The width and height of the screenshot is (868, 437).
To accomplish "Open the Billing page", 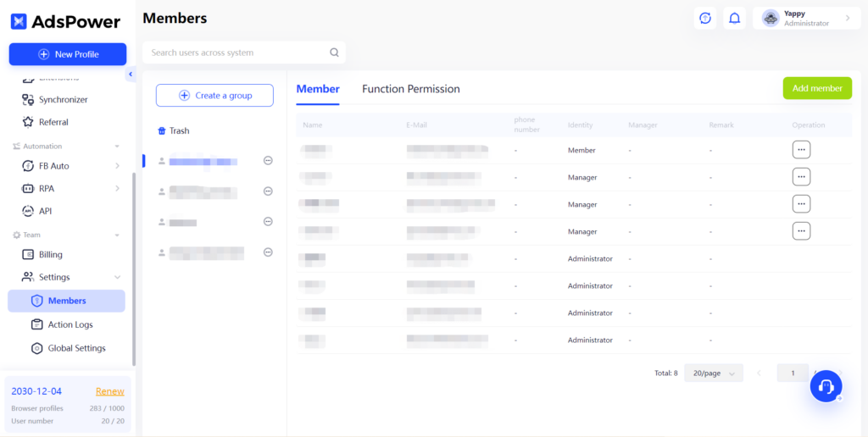I will (x=50, y=254).
